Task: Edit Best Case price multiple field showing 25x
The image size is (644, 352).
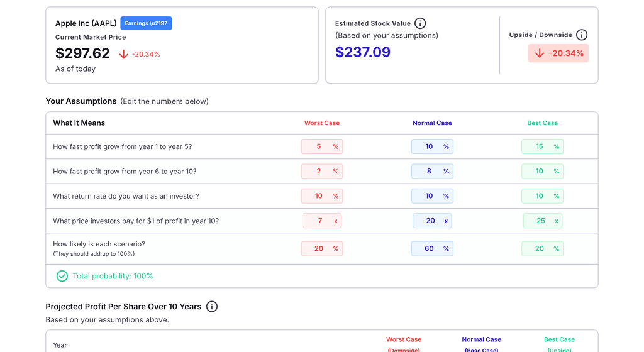Action: (542, 221)
